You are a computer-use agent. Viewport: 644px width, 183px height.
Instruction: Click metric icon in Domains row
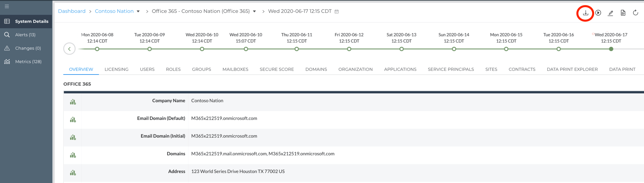coord(73,155)
